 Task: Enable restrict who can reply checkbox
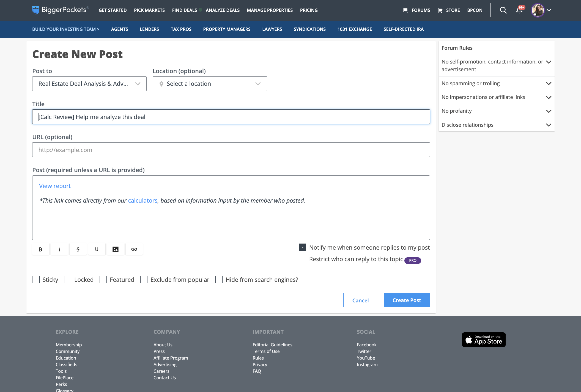click(x=303, y=260)
